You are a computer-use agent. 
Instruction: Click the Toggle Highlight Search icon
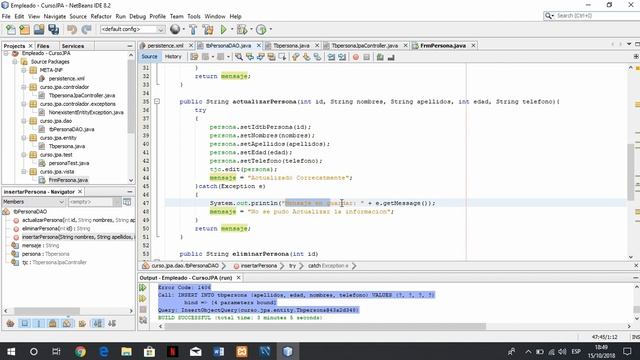coord(271,57)
